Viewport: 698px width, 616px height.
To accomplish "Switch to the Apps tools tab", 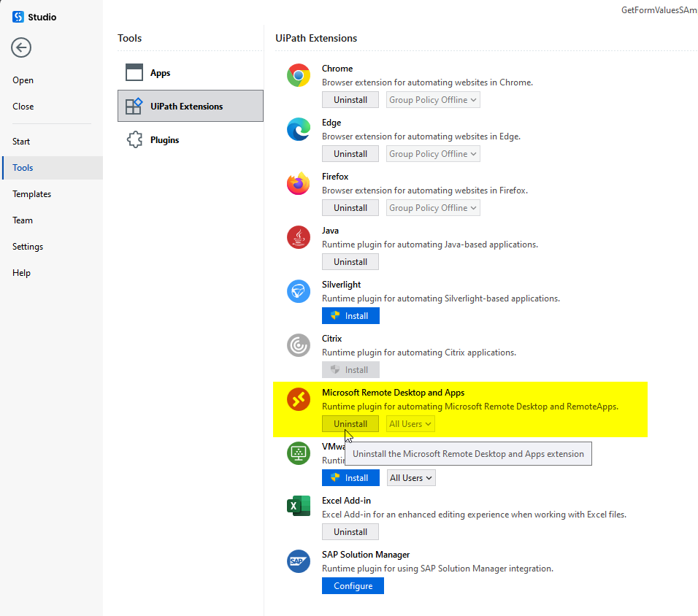I will 190,72.
